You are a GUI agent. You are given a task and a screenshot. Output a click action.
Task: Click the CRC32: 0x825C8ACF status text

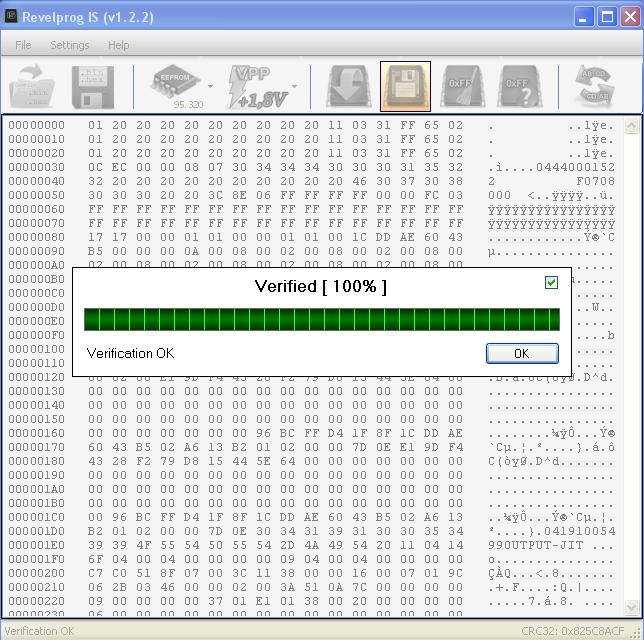pos(573,631)
